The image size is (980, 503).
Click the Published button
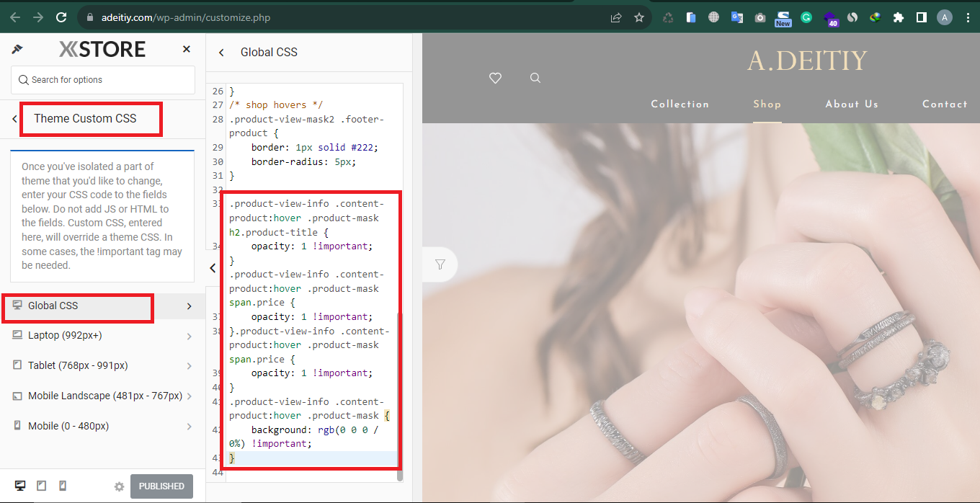point(161,486)
